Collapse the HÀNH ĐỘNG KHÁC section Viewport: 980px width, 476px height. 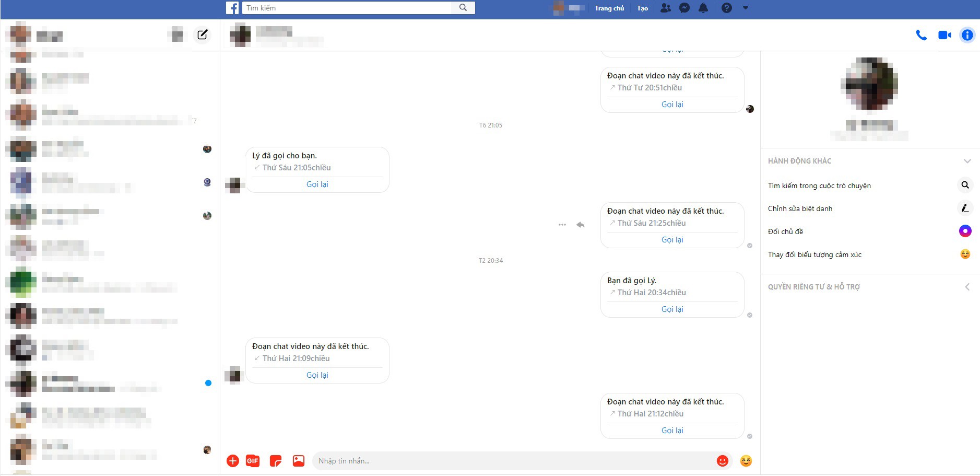967,161
